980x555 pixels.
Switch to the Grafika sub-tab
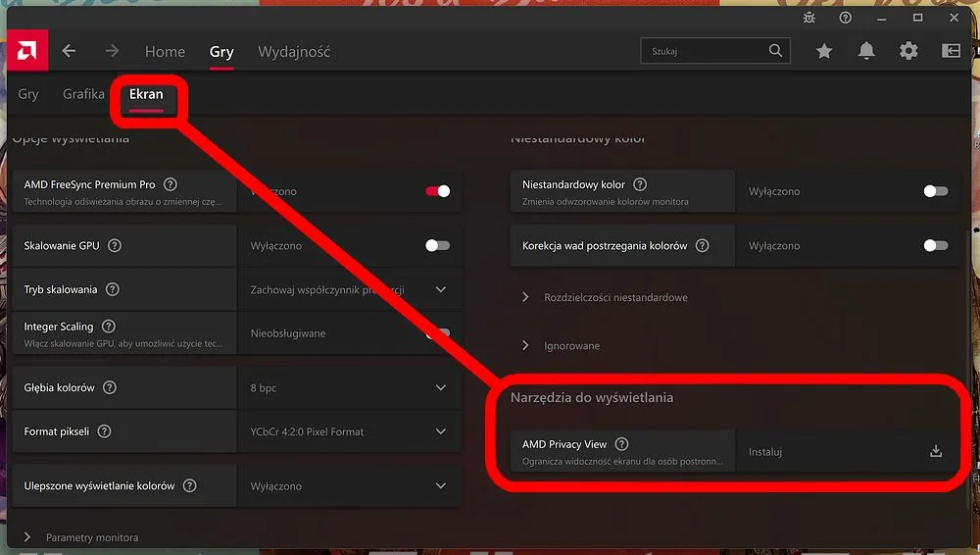tap(83, 94)
